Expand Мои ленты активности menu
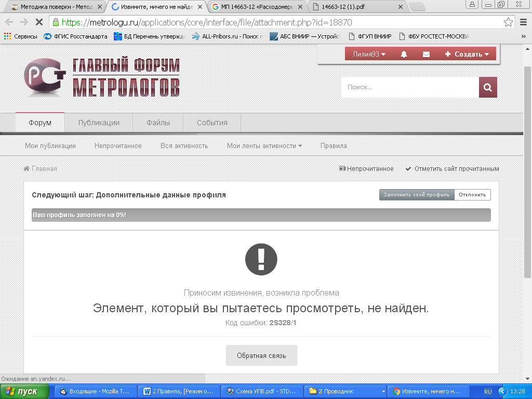 pyautogui.click(x=264, y=146)
